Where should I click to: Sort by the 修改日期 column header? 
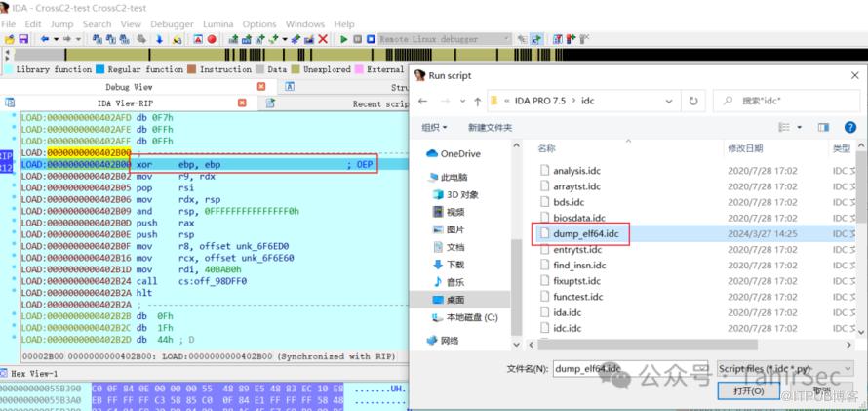pos(745,148)
